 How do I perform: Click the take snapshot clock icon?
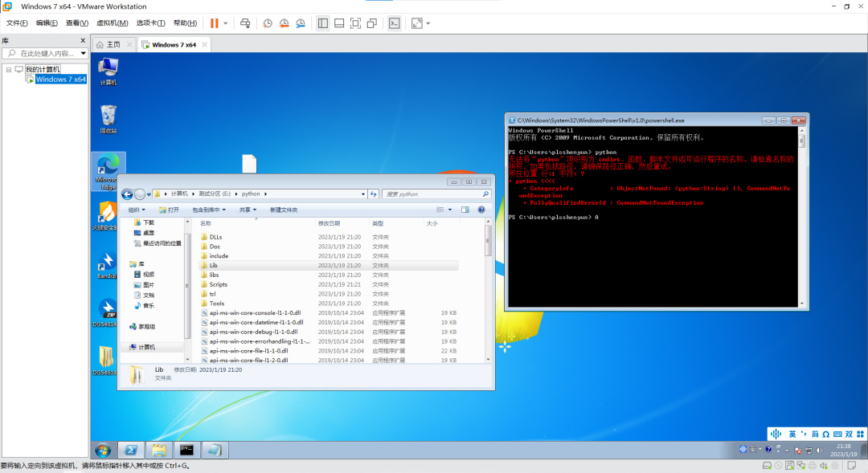(x=268, y=23)
